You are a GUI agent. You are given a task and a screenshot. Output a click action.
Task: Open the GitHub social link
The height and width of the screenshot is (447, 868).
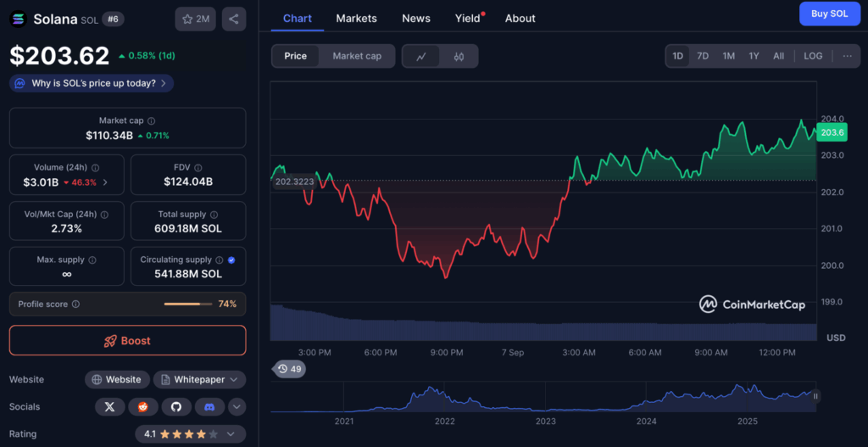(x=176, y=407)
